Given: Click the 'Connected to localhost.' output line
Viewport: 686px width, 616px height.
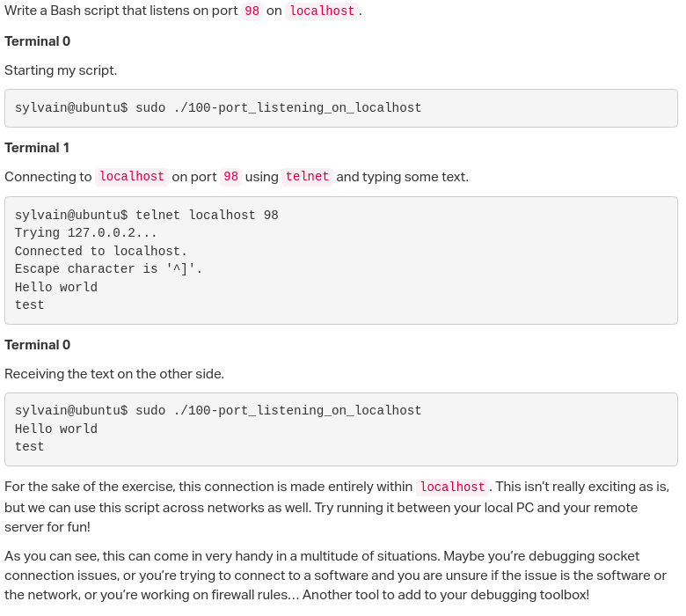Looking at the screenshot, I should click(101, 252).
